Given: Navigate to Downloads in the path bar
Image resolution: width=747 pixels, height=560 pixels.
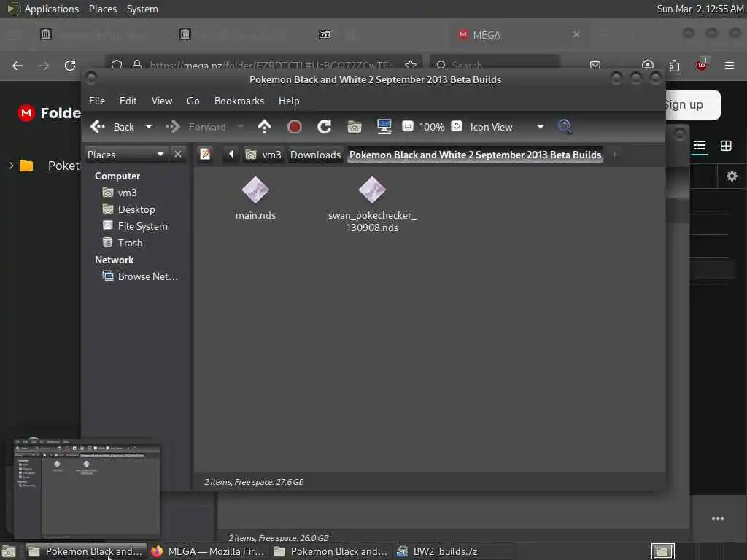Looking at the screenshot, I should 315,155.
